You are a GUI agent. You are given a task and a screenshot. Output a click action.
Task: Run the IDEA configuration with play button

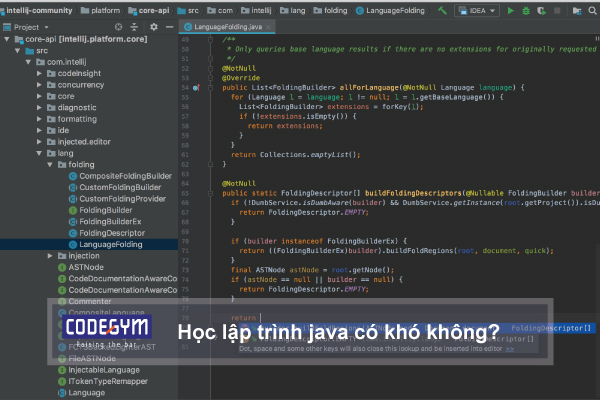tap(510, 11)
